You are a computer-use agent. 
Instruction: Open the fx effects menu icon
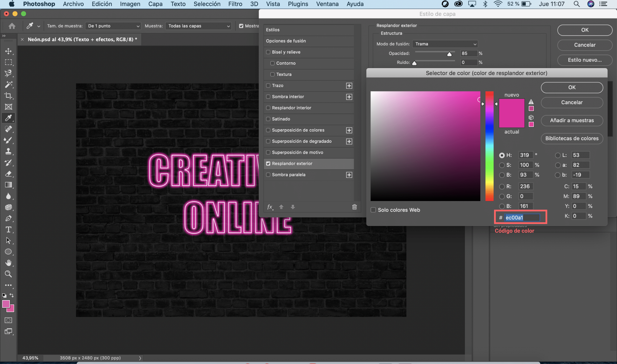(x=270, y=207)
